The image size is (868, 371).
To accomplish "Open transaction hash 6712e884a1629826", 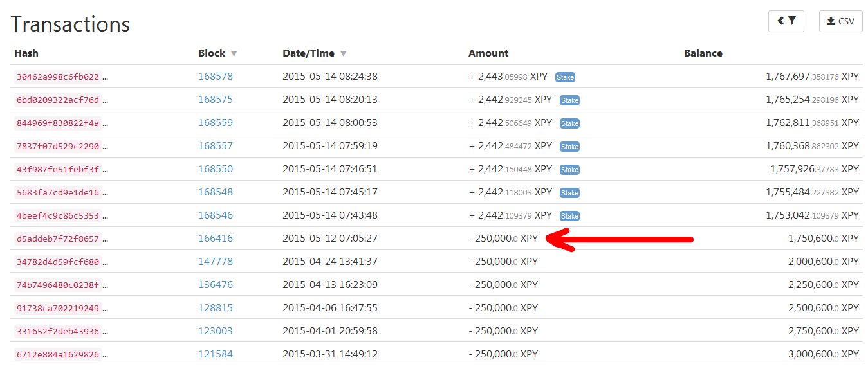I will tap(57, 355).
